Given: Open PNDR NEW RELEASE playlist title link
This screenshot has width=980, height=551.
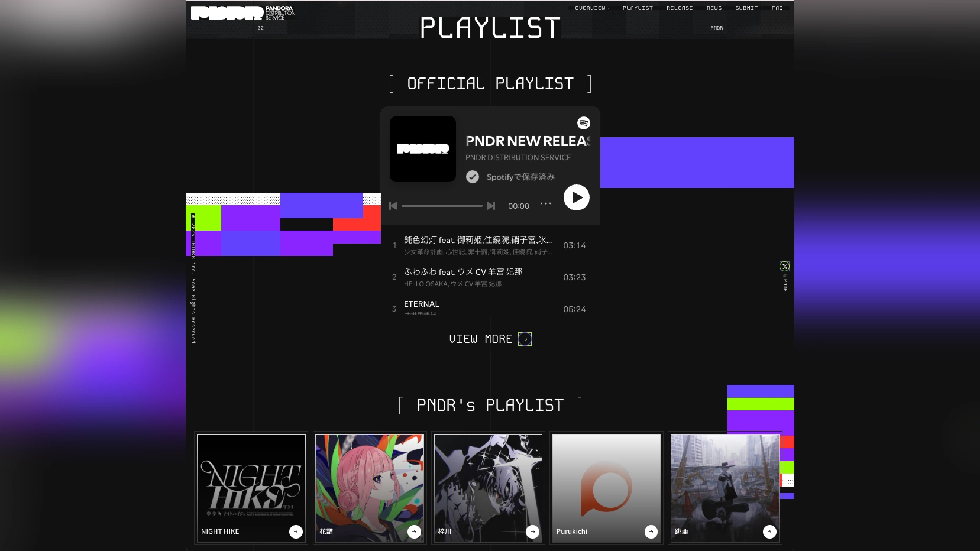Looking at the screenshot, I should click(x=528, y=141).
